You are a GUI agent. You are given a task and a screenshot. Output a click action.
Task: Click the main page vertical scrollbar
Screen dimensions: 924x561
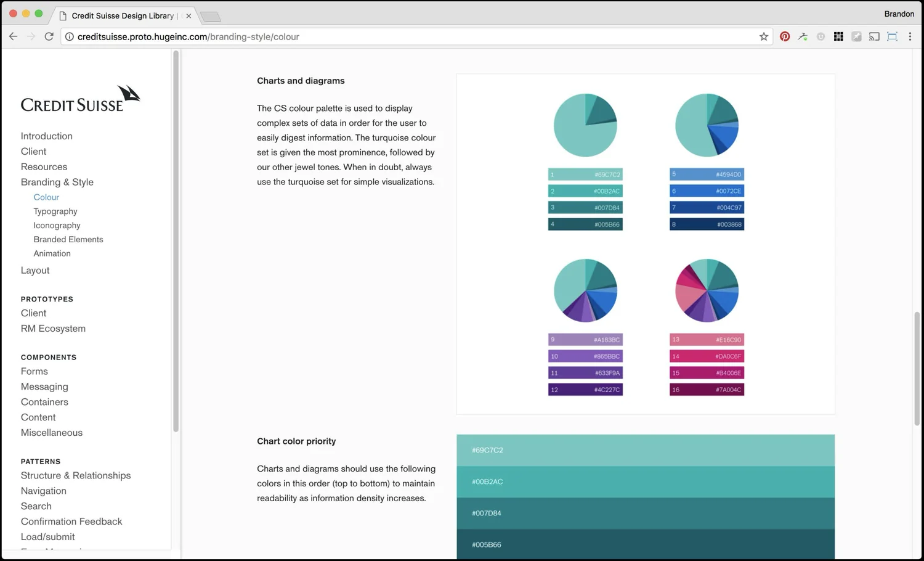point(917,369)
